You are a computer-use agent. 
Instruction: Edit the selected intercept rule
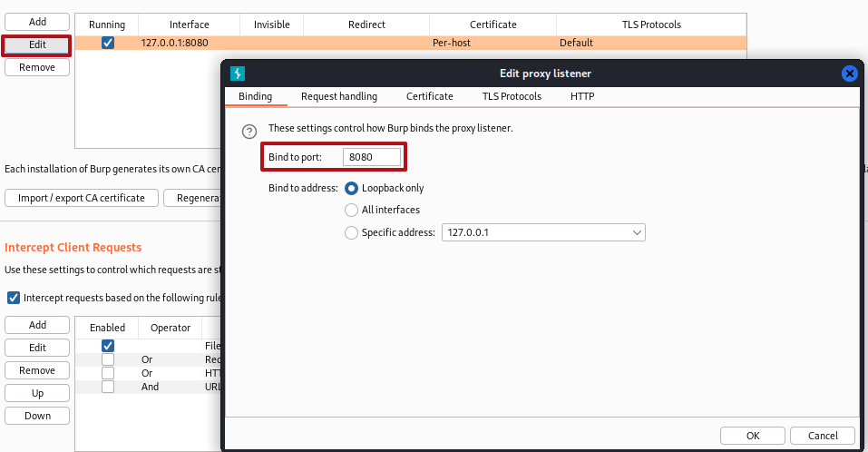(x=37, y=348)
